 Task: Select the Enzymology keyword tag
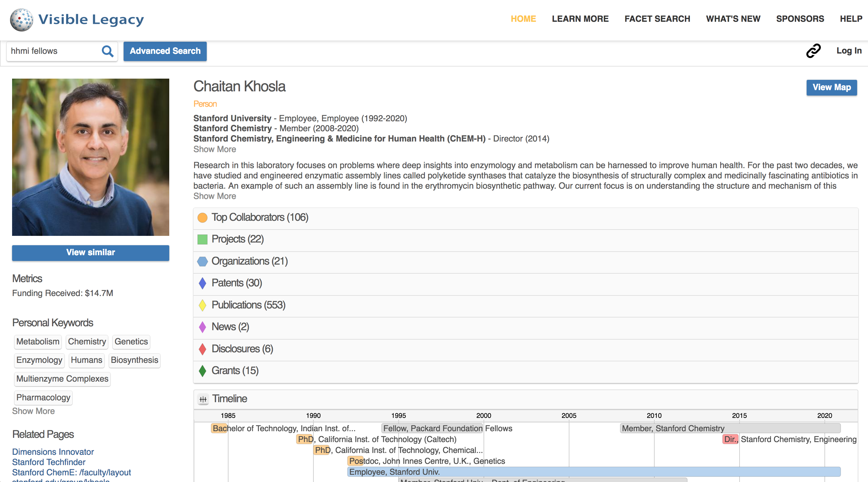pyautogui.click(x=39, y=360)
